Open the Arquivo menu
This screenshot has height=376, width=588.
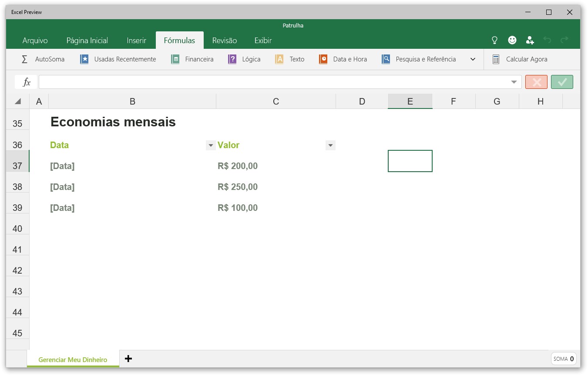[x=35, y=40]
